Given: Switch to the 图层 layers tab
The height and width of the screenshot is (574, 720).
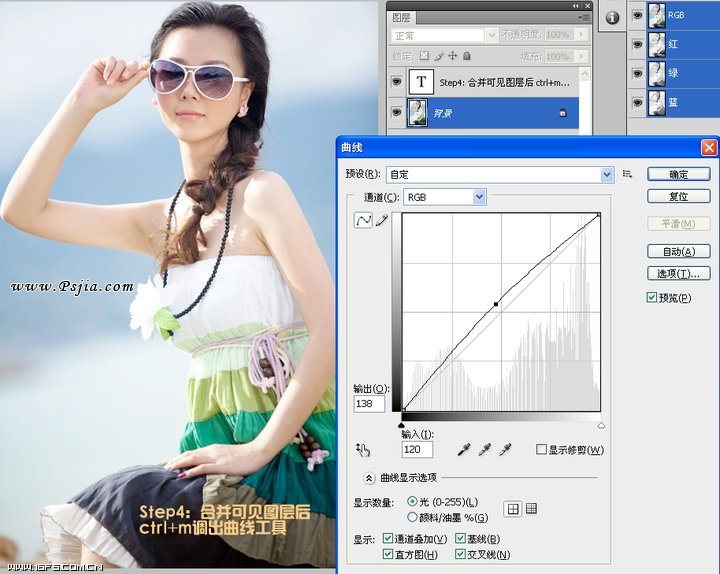Looking at the screenshot, I should click(401, 18).
